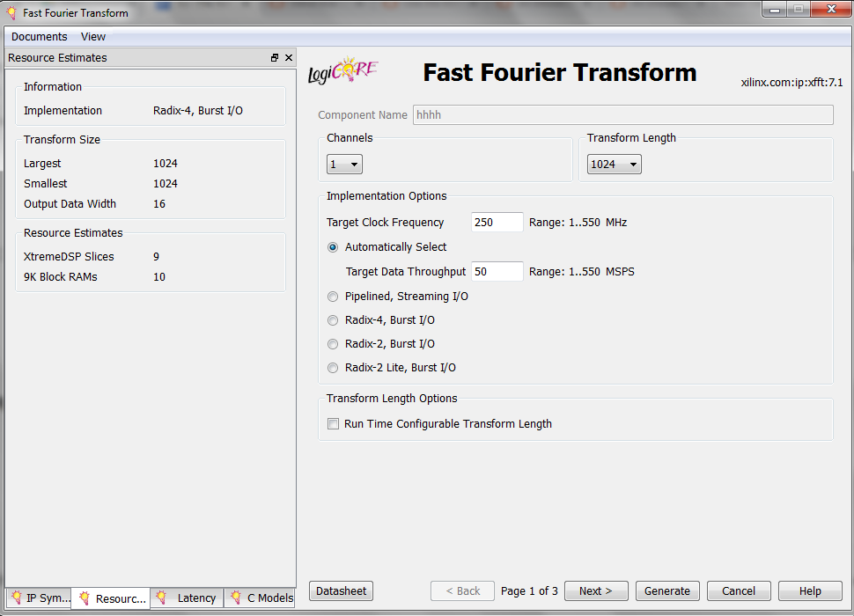Image resolution: width=854 pixels, height=616 pixels.
Task: Click the Target Clock Frequency field
Action: (497, 223)
